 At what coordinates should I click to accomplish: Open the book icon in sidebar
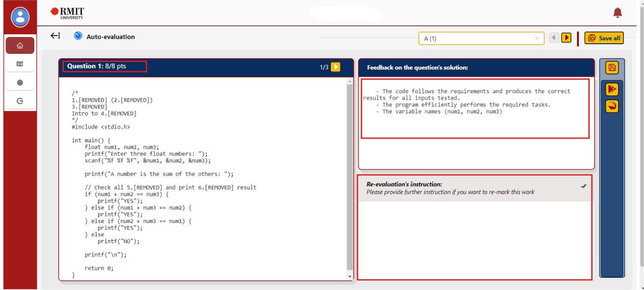tap(20, 64)
